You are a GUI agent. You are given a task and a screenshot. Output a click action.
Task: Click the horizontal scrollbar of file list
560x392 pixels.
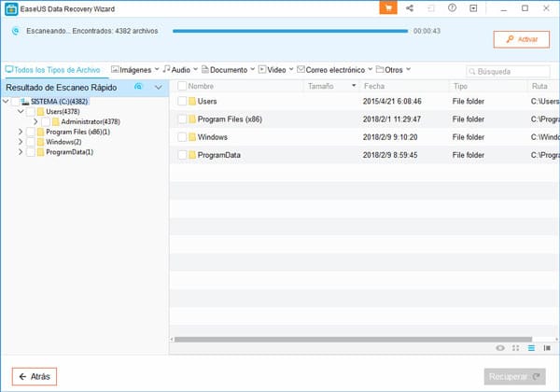353,339
